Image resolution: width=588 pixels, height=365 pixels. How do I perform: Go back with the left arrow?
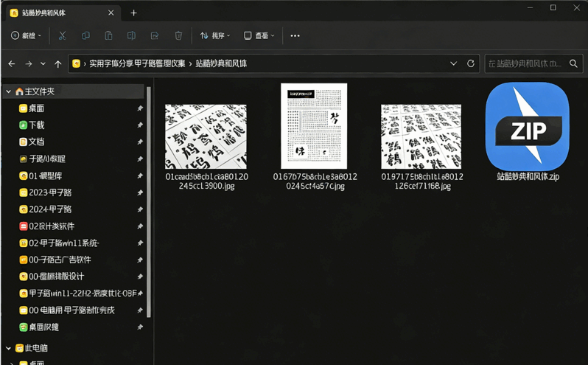click(12, 63)
